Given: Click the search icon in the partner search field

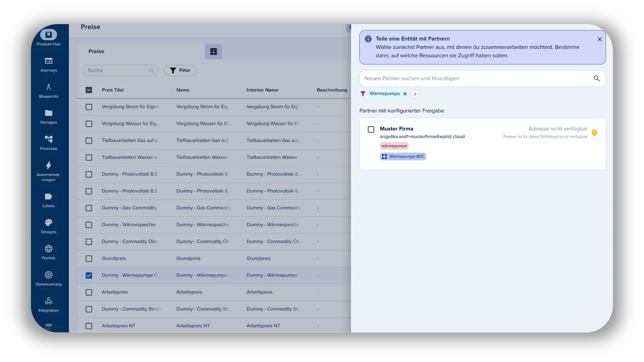Looking at the screenshot, I should (x=597, y=79).
